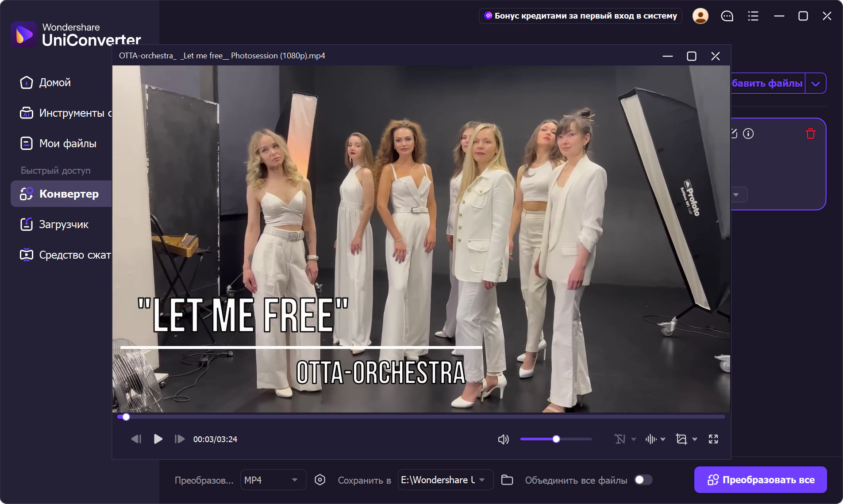Image resolution: width=843 pixels, height=504 pixels.
Task: Click the add files button
Action: click(x=768, y=83)
